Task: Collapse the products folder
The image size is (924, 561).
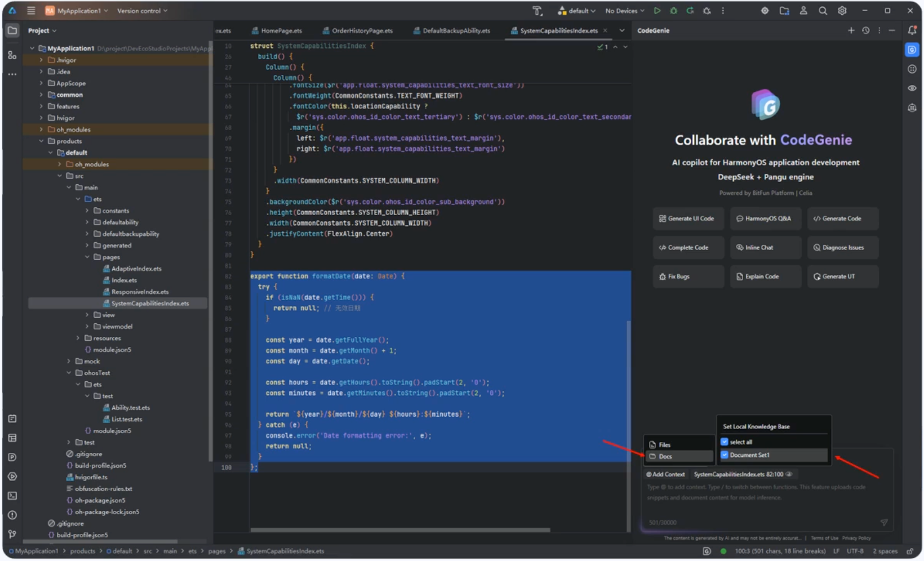Action: pos(41,141)
